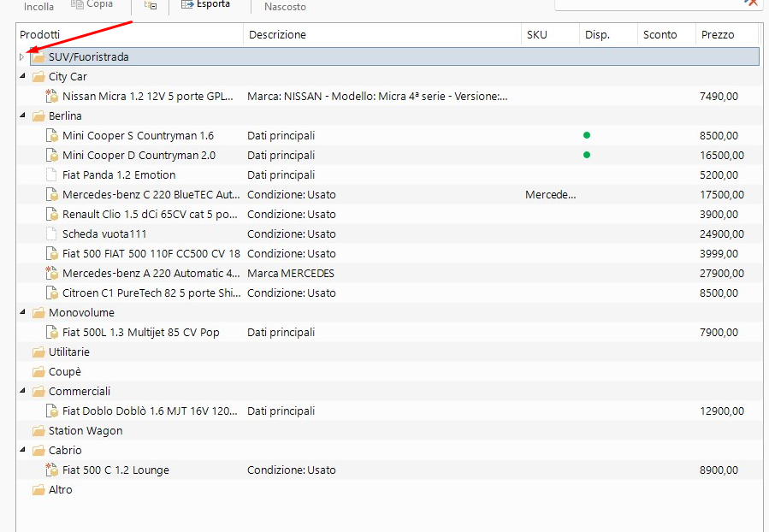Click the Fiat Panda 1.2 Emotion page icon
Viewport: 769px width, 532px height.
(51, 175)
